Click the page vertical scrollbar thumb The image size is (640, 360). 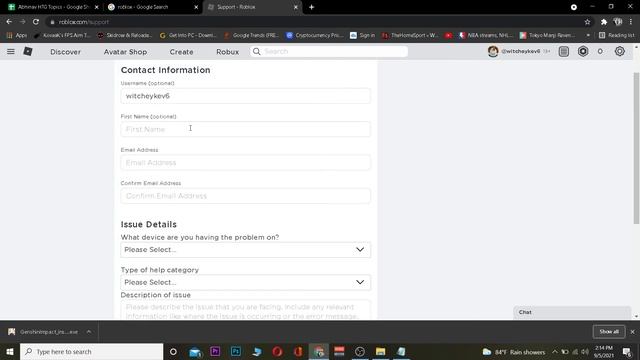pos(636,148)
